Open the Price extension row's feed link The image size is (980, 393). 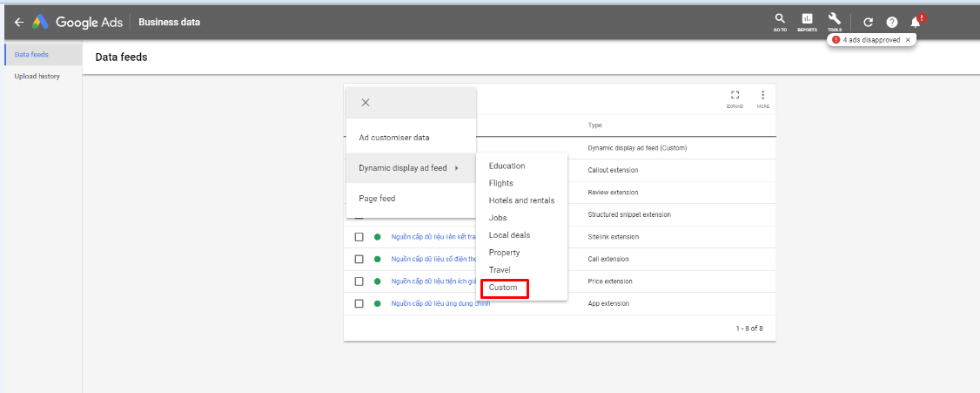tap(433, 281)
